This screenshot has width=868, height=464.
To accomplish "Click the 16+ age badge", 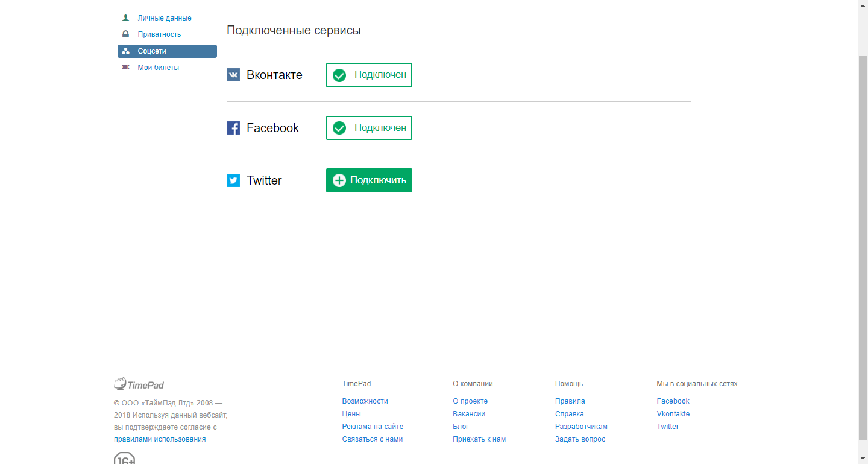I will pyautogui.click(x=124, y=460).
